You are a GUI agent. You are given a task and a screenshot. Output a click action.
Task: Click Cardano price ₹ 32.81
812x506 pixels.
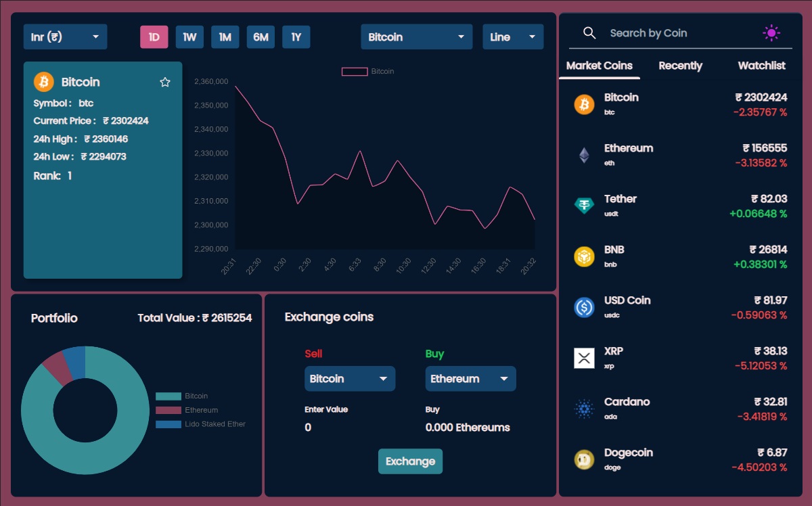pyautogui.click(x=771, y=402)
